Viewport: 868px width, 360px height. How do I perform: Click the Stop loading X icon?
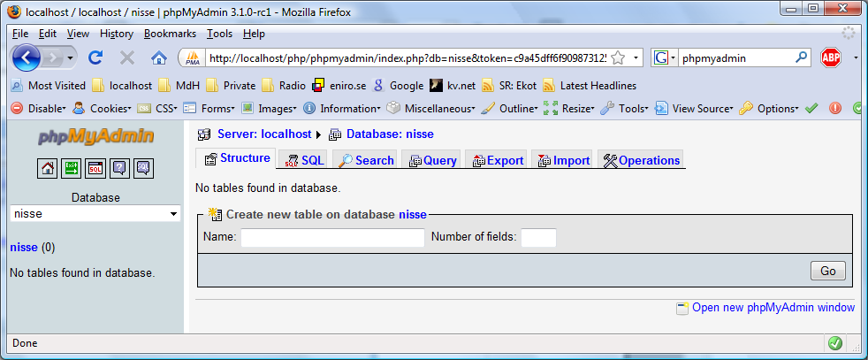tap(127, 57)
